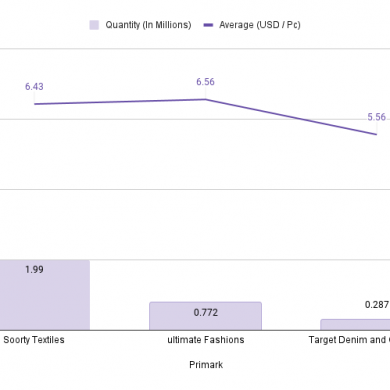Screen dimensions: 390x390
Task: Click the 6.43 data label
Action: [34, 87]
